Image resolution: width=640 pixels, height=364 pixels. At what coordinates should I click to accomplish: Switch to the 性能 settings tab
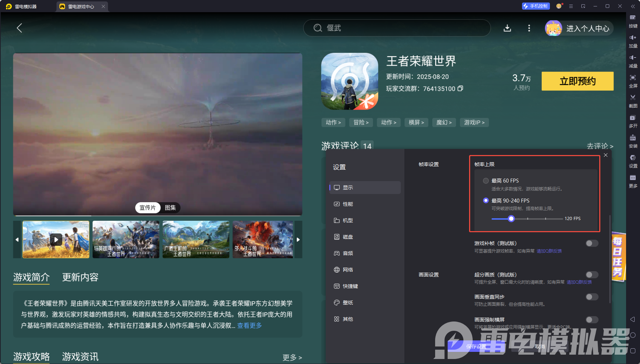point(348,204)
